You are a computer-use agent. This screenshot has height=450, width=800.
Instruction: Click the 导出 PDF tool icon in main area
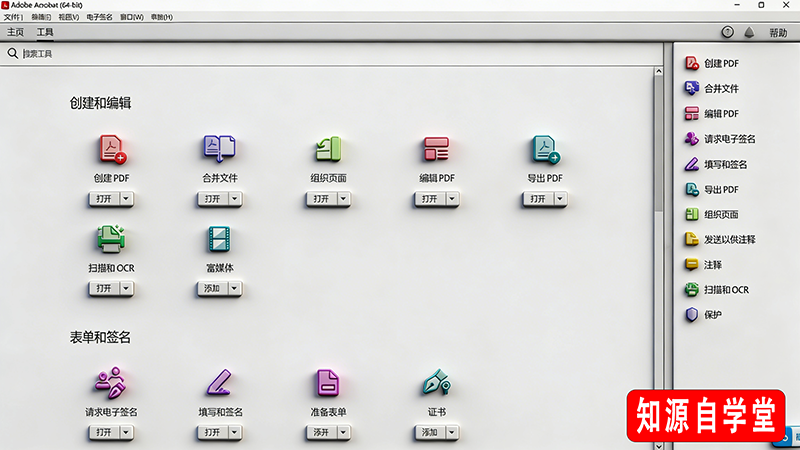tap(545, 149)
